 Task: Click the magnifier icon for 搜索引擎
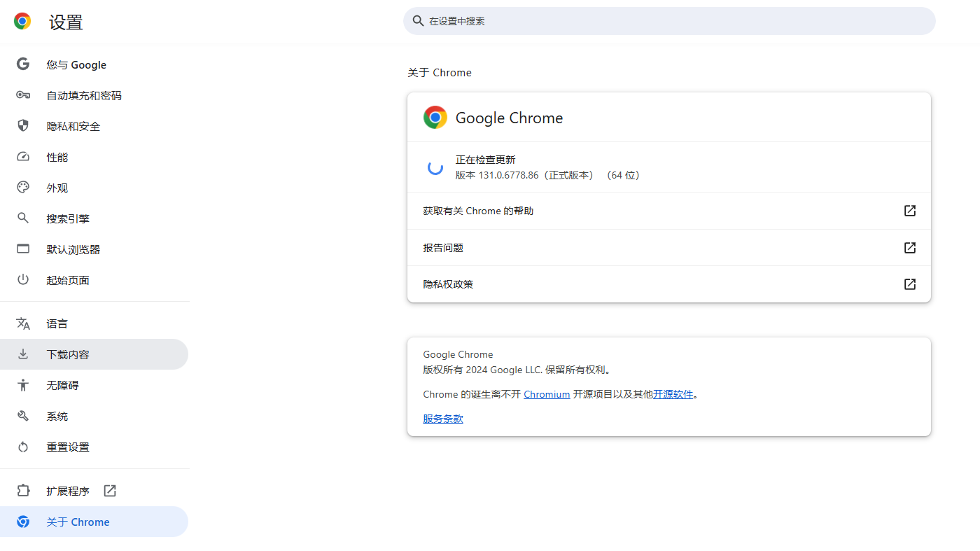(x=23, y=218)
